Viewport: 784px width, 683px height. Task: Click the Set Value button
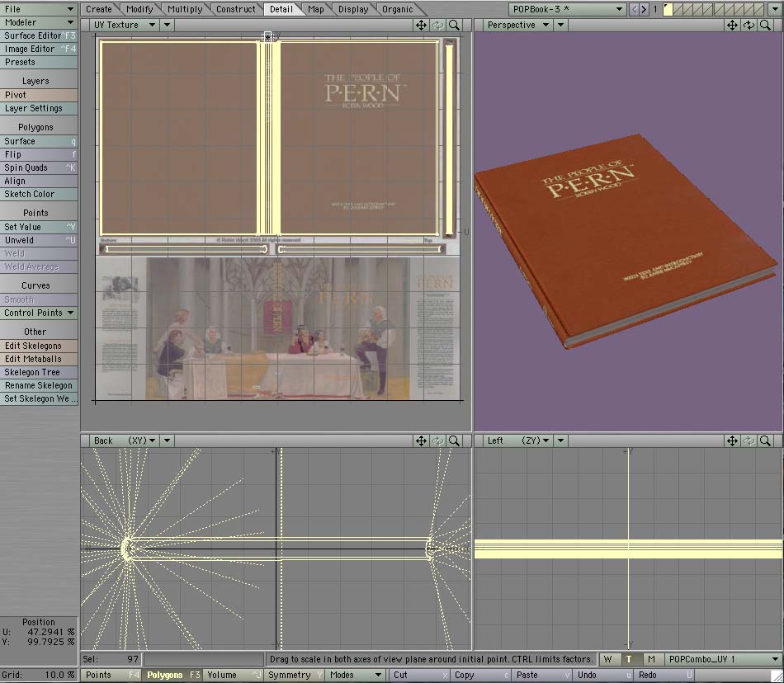tap(39, 227)
